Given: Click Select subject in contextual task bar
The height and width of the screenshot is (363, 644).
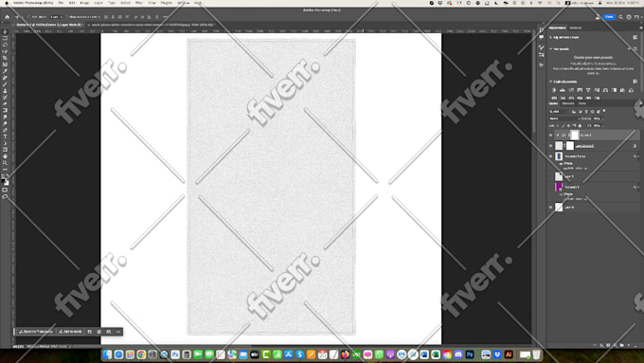Looking at the screenshot, I should (x=36, y=332).
